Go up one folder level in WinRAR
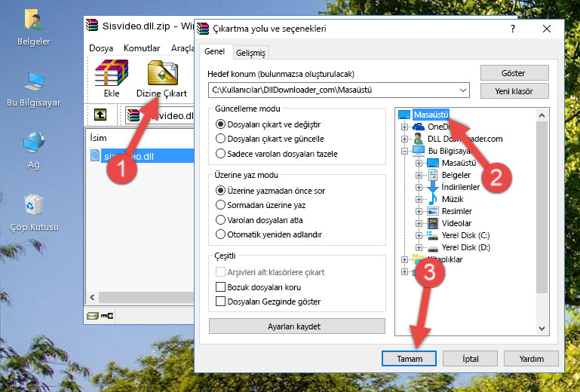 [x=100, y=115]
